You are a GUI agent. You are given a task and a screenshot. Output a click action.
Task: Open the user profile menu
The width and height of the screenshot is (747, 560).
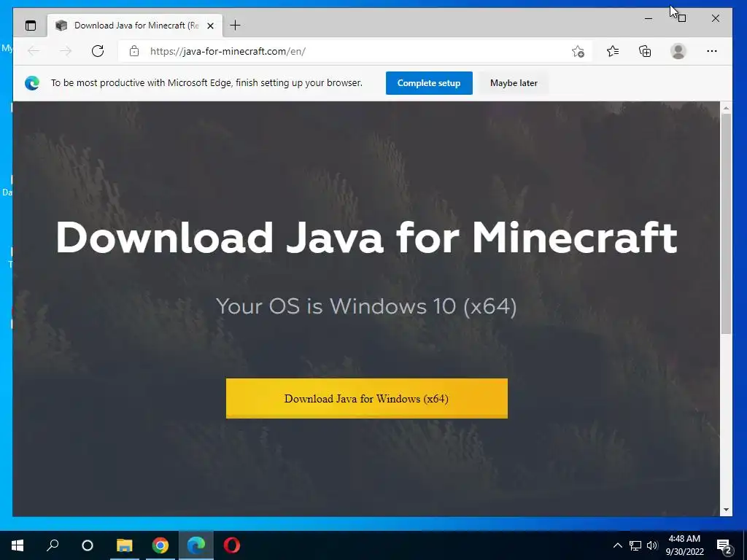point(678,51)
